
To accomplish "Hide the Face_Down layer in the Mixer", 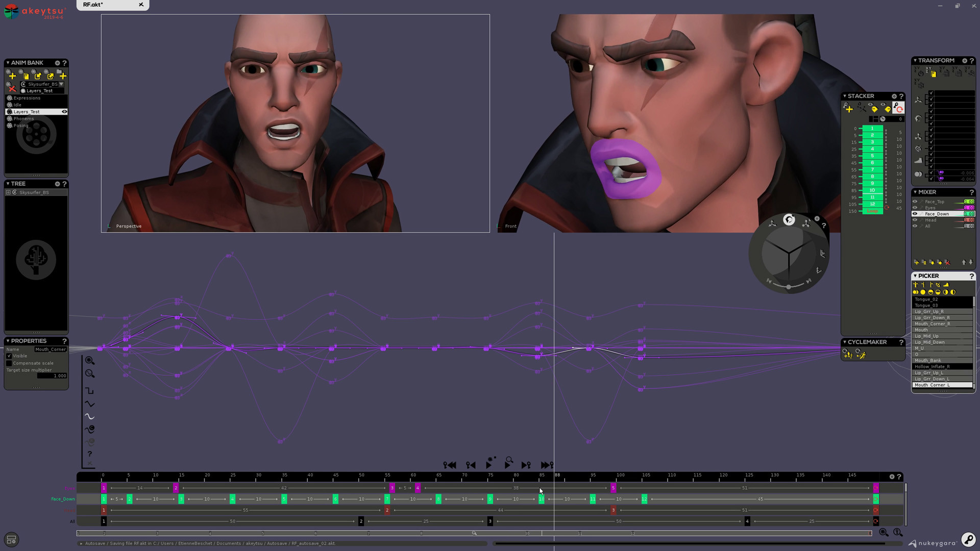I will coord(915,214).
